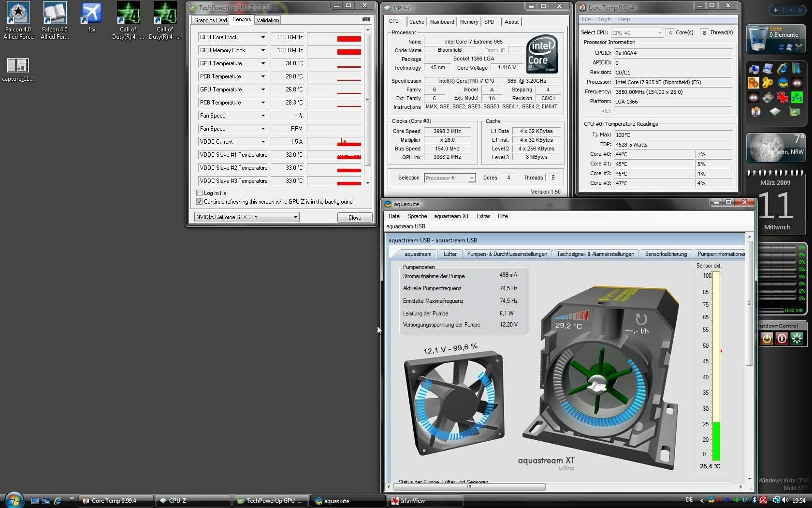Open the Mainboard tab in CPU-Z
The image size is (812, 508).
[x=442, y=22]
